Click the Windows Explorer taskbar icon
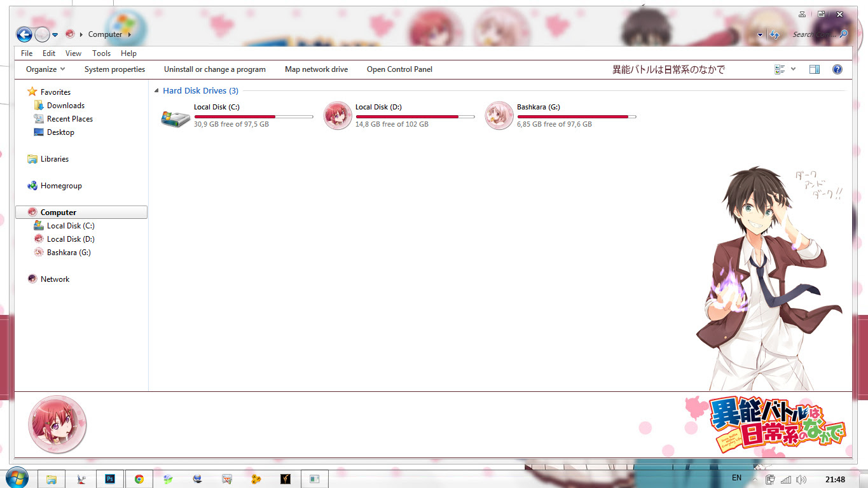The width and height of the screenshot is (868, 488). [52, 479]
